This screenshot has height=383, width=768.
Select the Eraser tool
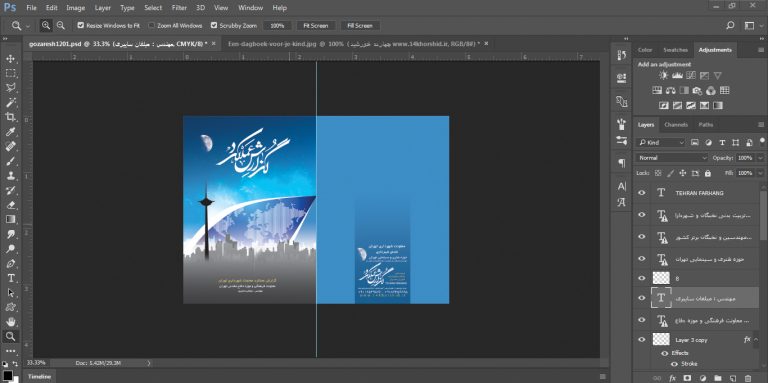(x=10, y=205)
